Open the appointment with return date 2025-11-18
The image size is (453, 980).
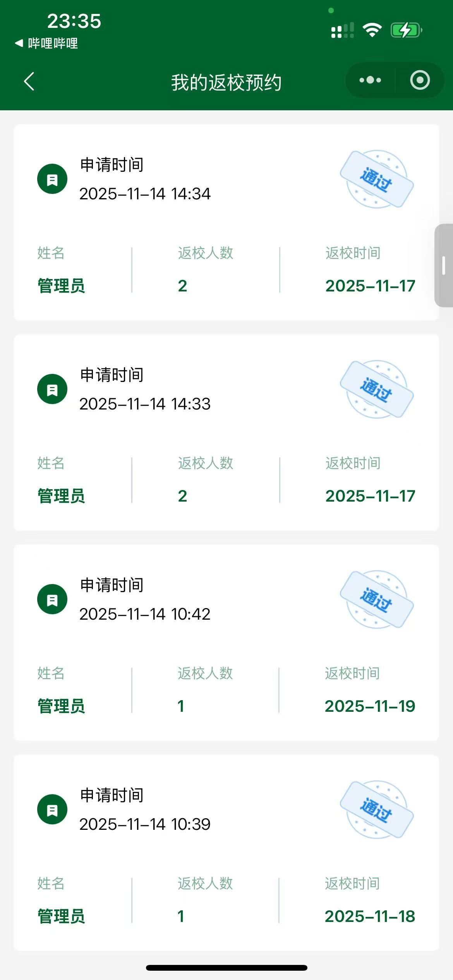click(x=370, y=917)
